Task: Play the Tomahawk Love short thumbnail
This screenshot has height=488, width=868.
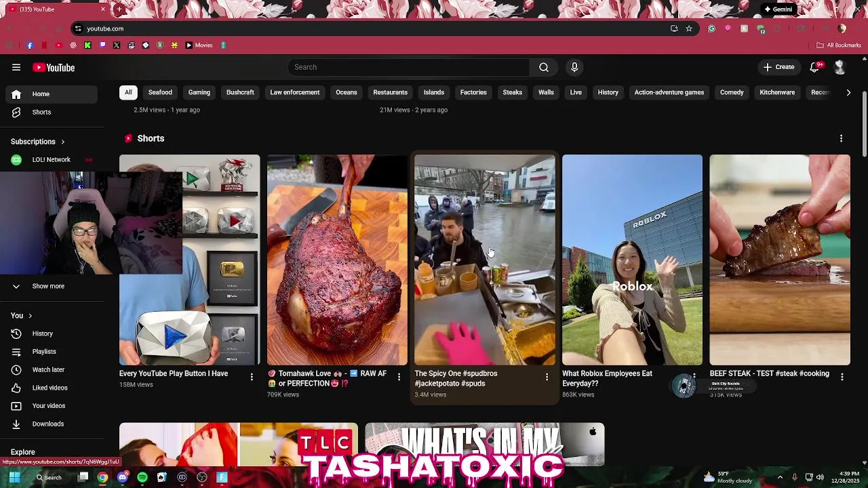Action: [337, 260]
